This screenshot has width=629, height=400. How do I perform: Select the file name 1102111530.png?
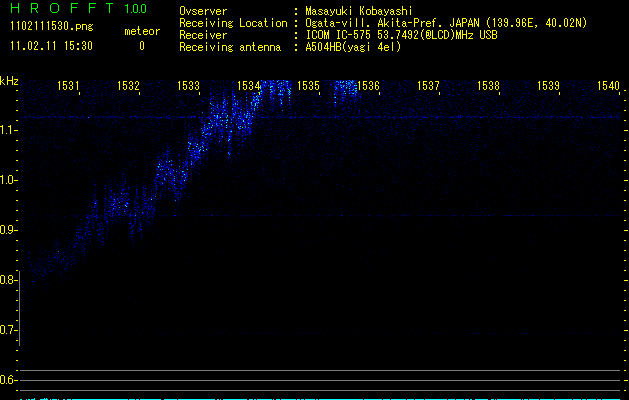[52, 27]
